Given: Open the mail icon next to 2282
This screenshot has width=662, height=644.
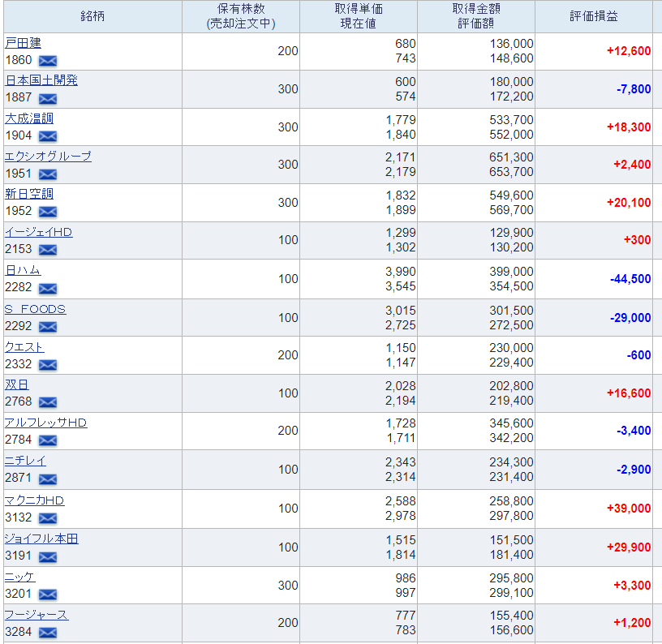Looking at the screenshot, I should [48, 288].
